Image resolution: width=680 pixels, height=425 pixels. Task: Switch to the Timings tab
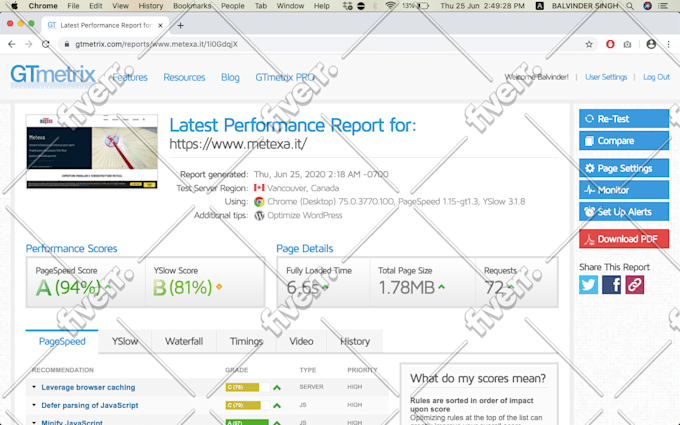pos(246,342)
